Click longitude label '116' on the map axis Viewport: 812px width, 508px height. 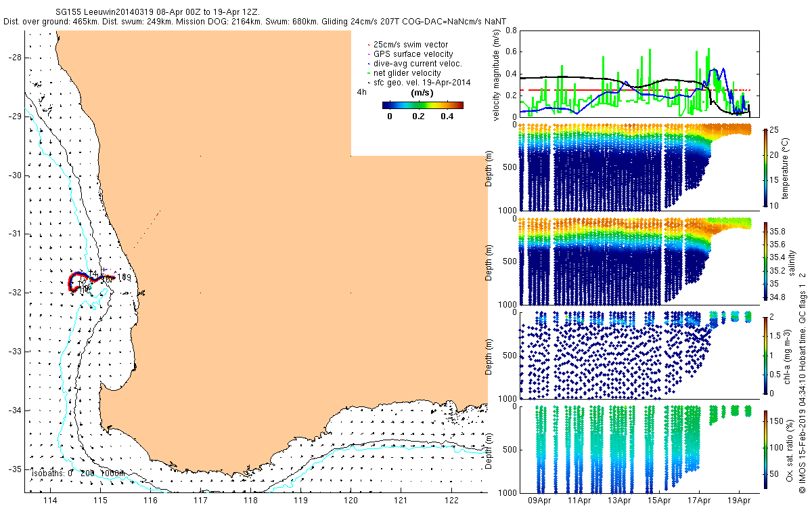click(150, 501)
